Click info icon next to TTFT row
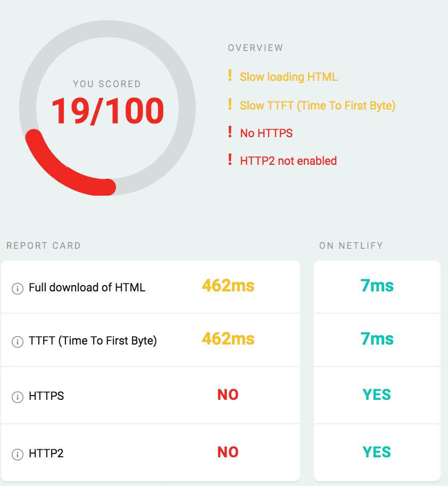Screen dimensions: 448x486 click(18, 342)
